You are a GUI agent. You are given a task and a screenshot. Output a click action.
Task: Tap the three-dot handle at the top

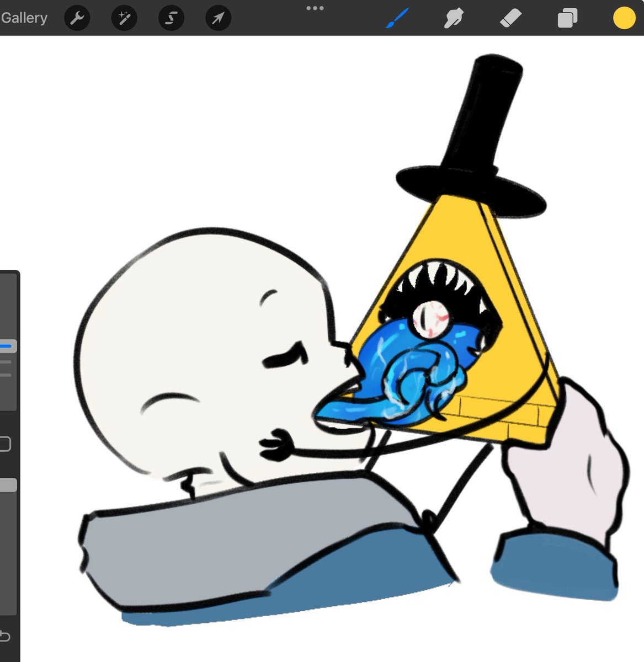[x=315, y=8]
